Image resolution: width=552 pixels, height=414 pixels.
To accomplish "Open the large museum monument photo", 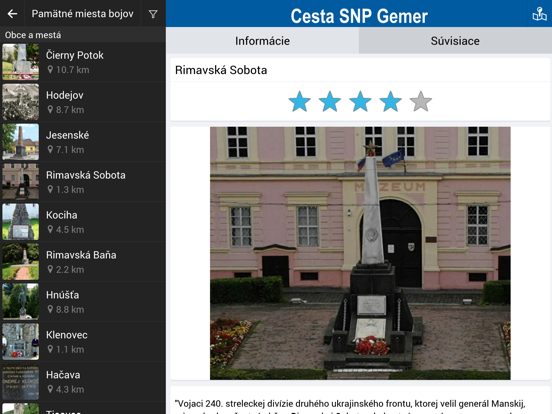I will [360, 253].
